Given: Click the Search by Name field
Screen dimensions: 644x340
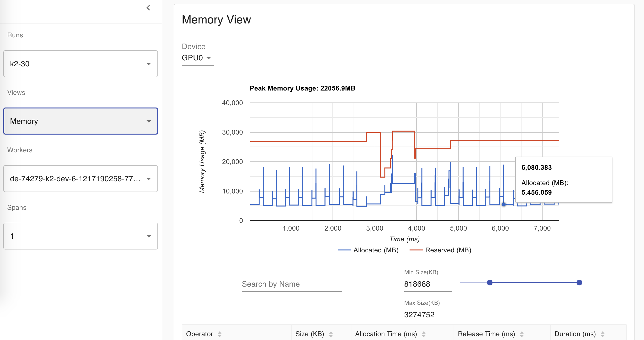Looking at the screenshot, I should tap(292, 284).
